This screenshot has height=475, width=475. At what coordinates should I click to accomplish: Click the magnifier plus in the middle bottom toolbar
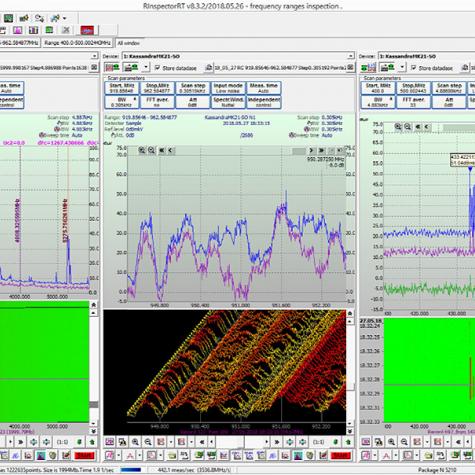135,442
